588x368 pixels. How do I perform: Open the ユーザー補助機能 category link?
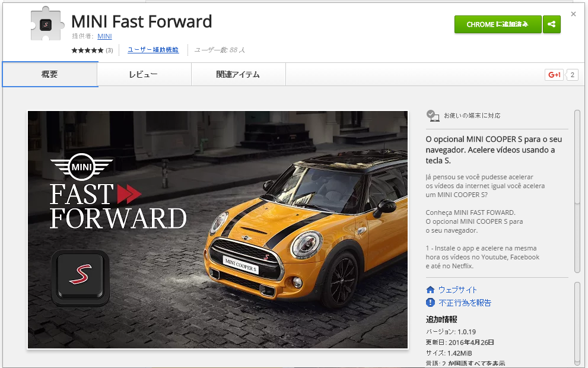[x=153, y=50]
